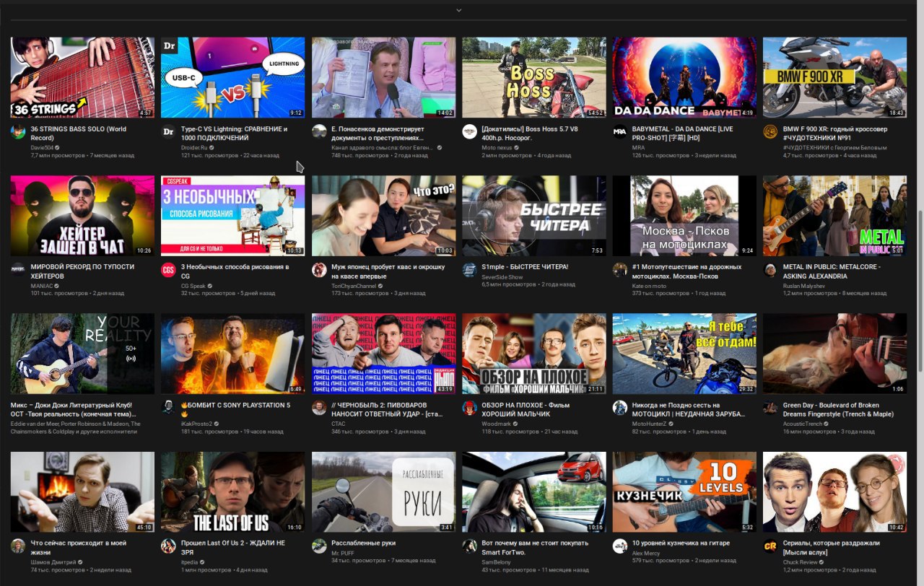
Task: Click the MRA channel avatar
Action: tap(619, 132)
